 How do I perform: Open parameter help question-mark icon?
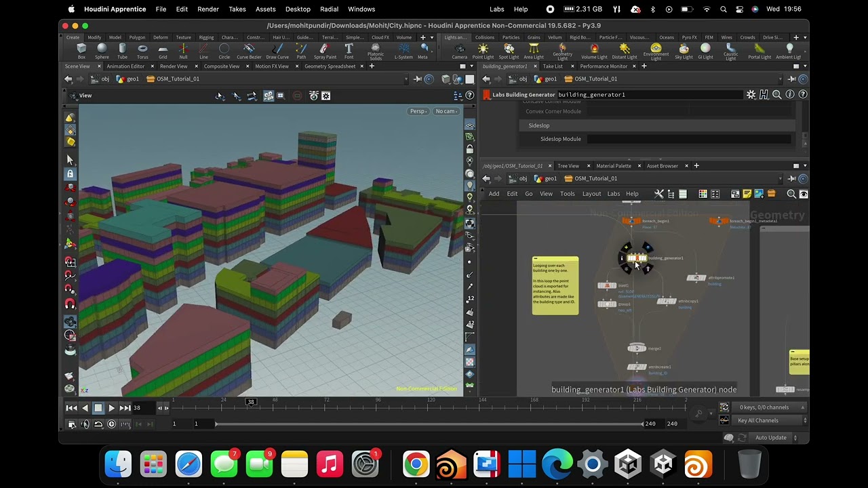pos(803,95)
